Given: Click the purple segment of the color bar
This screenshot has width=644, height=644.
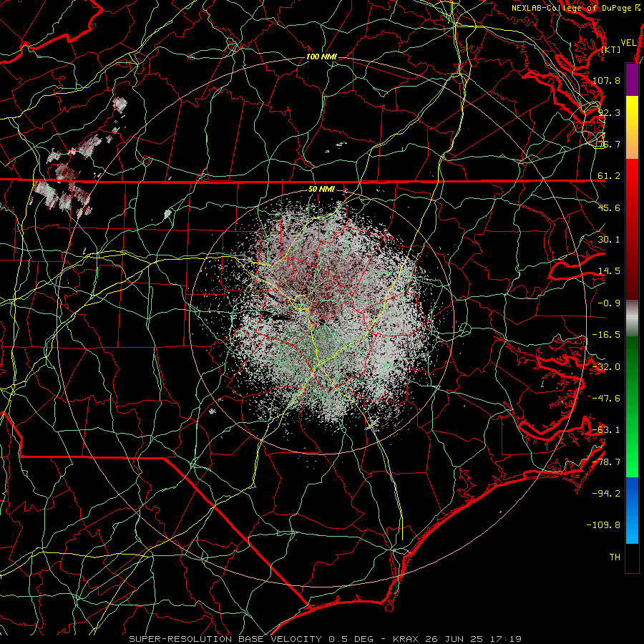Looking at the screenshot, I should tap(632, 79).
